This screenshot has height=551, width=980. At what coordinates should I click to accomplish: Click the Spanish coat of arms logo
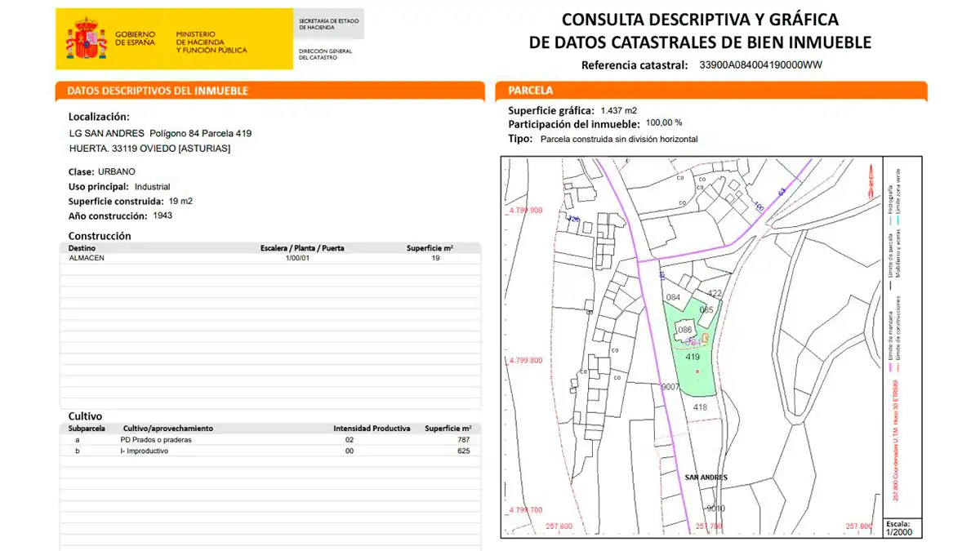(x=86, y=39)
